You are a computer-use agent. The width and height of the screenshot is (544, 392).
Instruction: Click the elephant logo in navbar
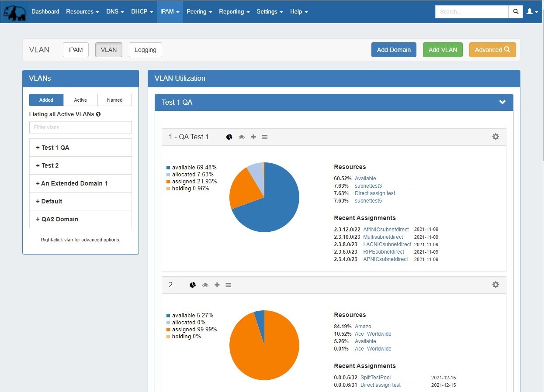click(x=14, y=12)
